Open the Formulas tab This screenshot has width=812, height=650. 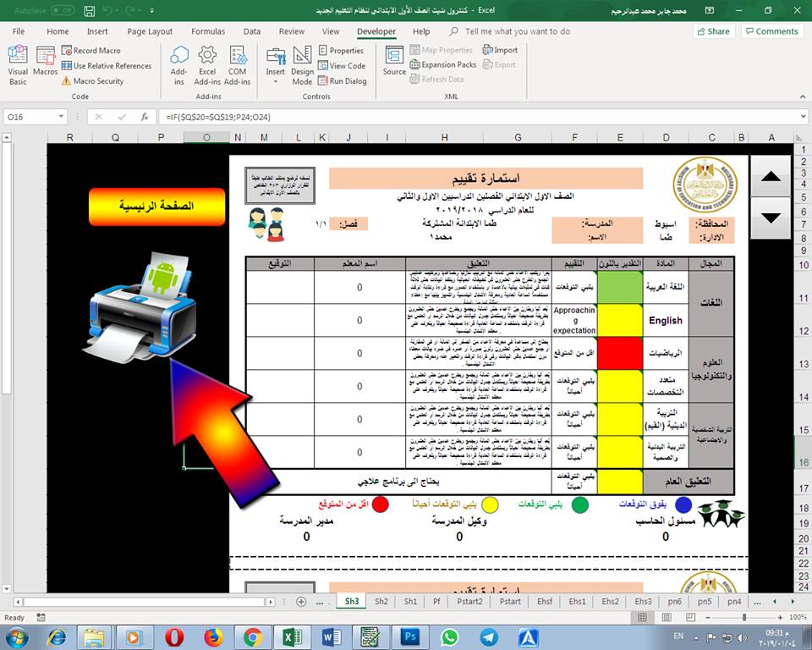point(208,31)
